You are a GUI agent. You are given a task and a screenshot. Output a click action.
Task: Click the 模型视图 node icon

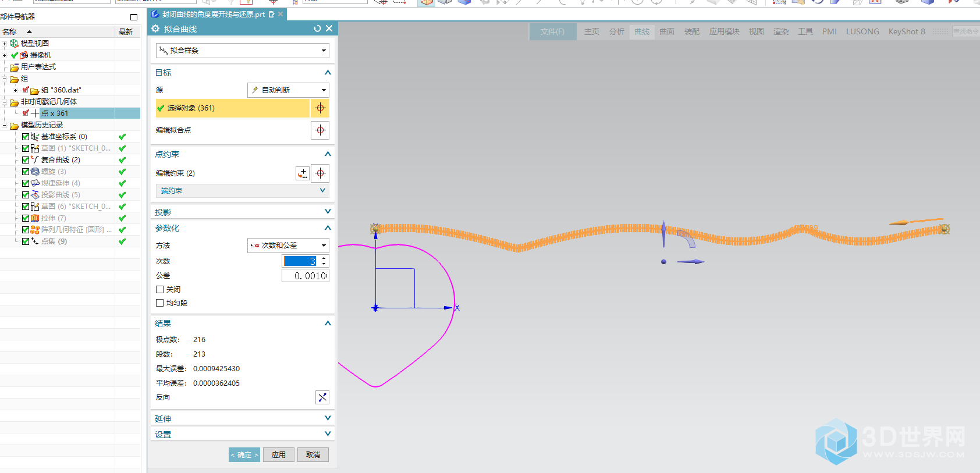point(14,44)
